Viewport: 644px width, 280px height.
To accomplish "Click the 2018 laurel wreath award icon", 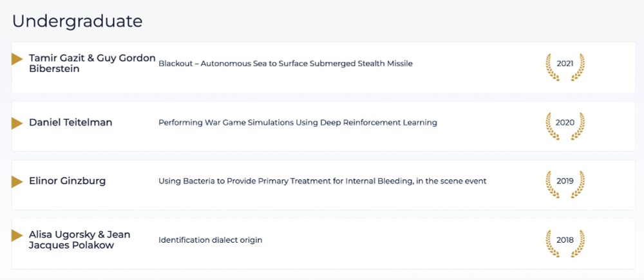I will (565, 241).
